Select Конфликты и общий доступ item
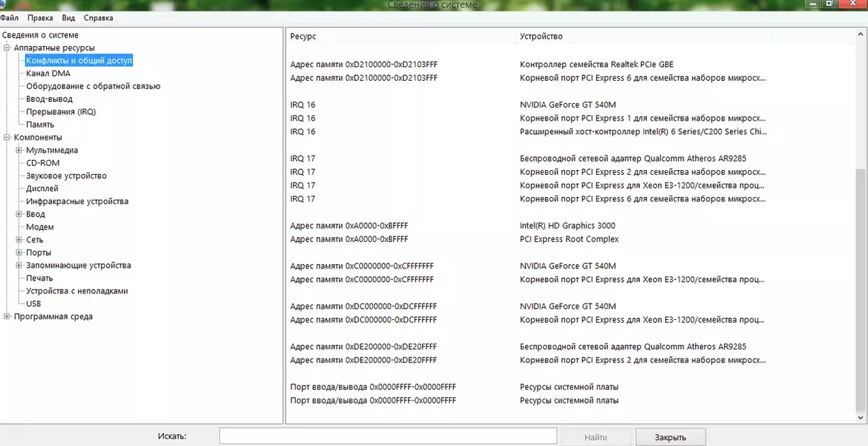The width and height of the screenshot is (868, 446). (79, 61)
